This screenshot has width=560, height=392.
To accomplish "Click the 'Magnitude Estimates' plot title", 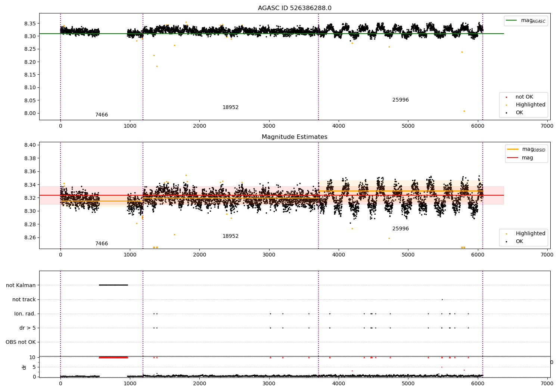I will tap(295, 137).
